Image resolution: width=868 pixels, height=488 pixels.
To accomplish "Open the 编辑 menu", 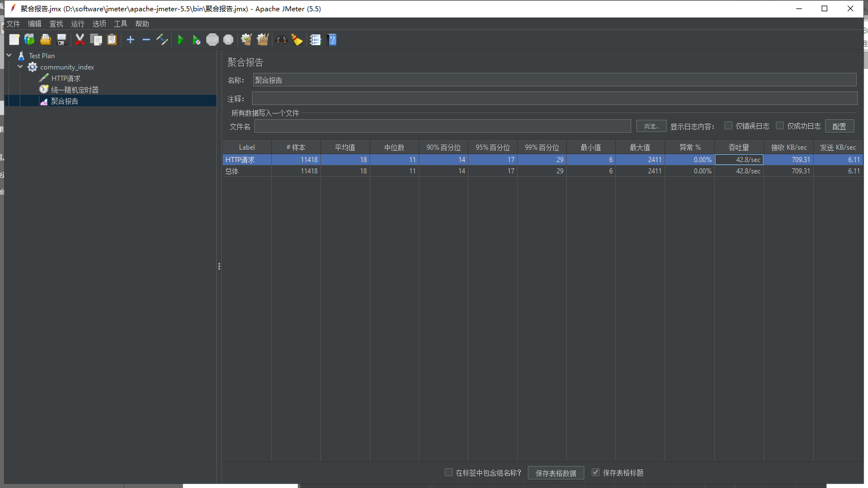I will (x=34, y=24).
